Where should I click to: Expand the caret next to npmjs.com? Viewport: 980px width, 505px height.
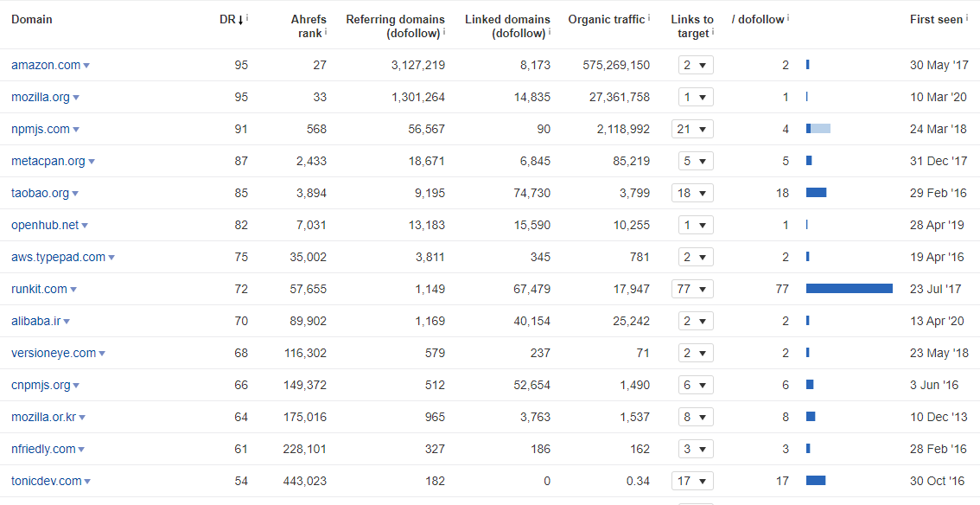[76, 130]
